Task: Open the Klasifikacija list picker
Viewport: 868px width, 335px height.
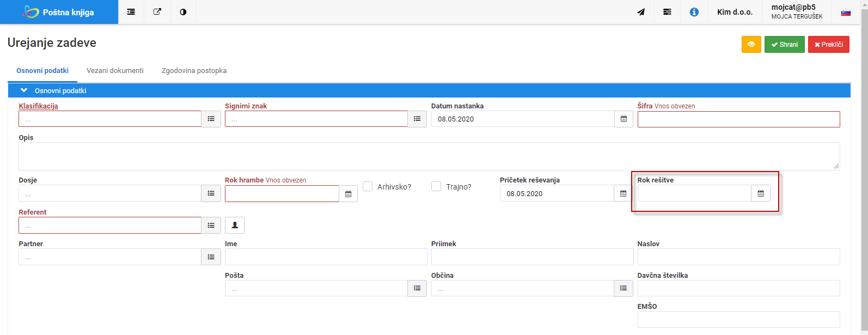Action: tap(211, 119)
